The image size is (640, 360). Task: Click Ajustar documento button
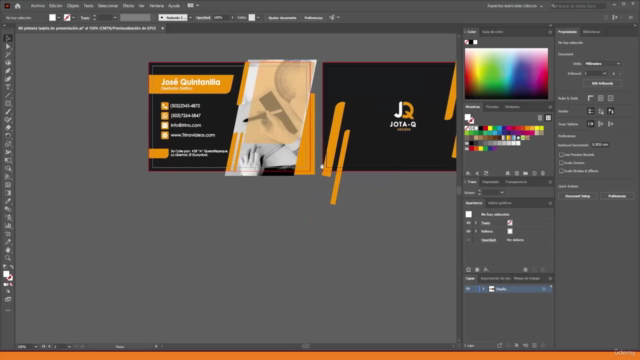tap(282, 18)
